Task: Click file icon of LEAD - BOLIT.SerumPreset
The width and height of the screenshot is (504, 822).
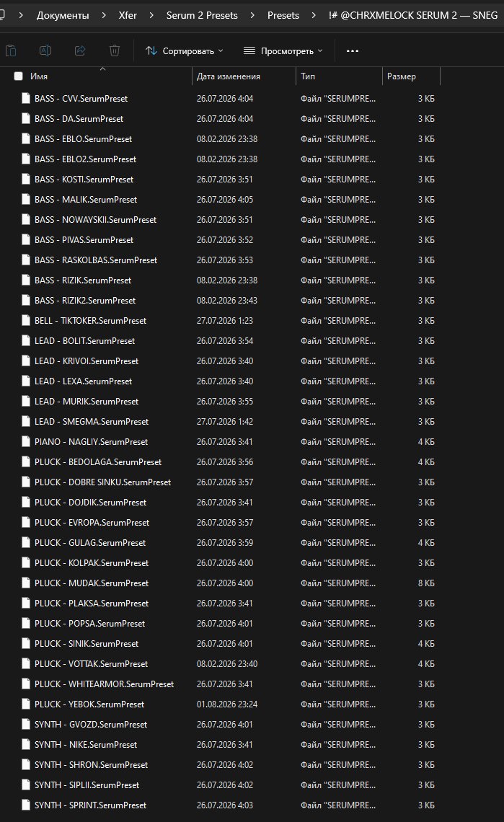Action: click(25, 340)
